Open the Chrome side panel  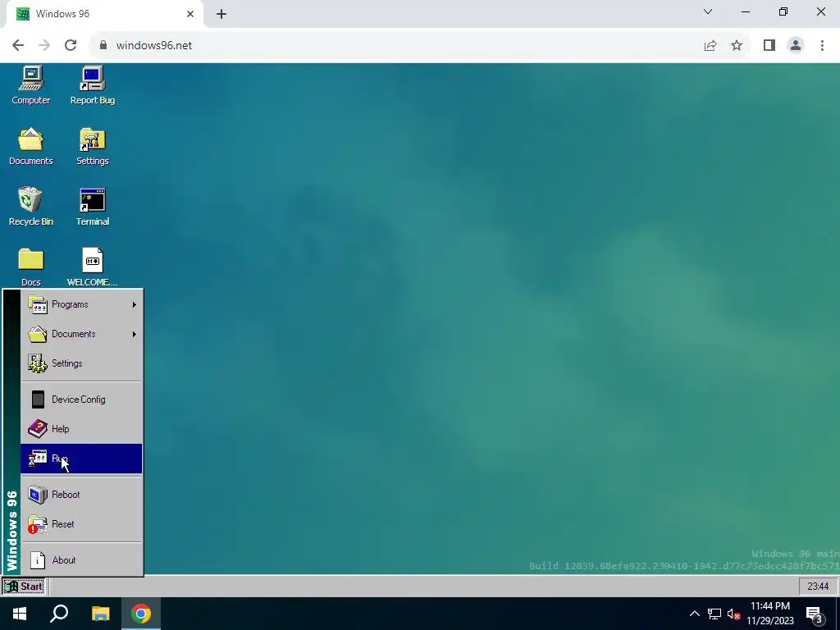tap(769, 46)
